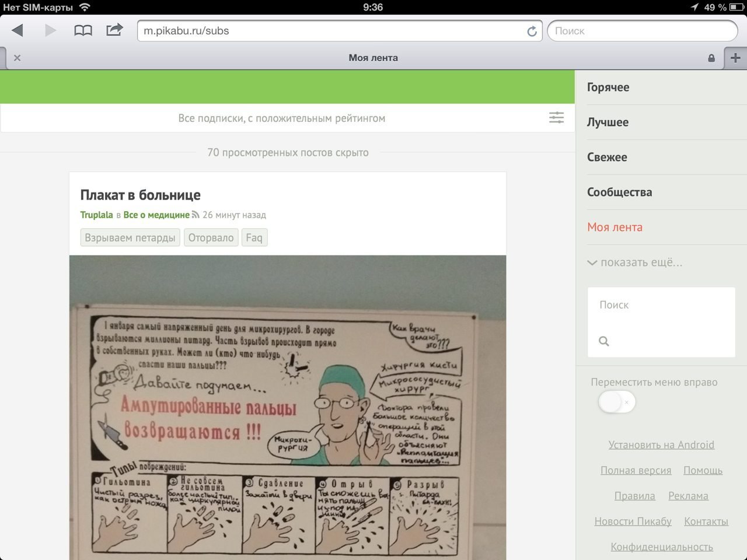Reload the page with the refresh icon
Viewport: 747px width, 560px height.
pos(532,31)
